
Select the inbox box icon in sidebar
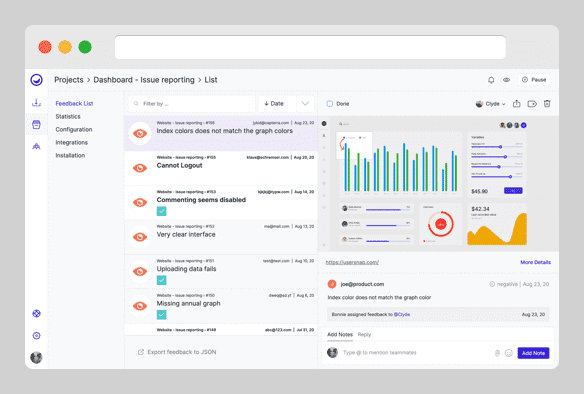(36, 124)
